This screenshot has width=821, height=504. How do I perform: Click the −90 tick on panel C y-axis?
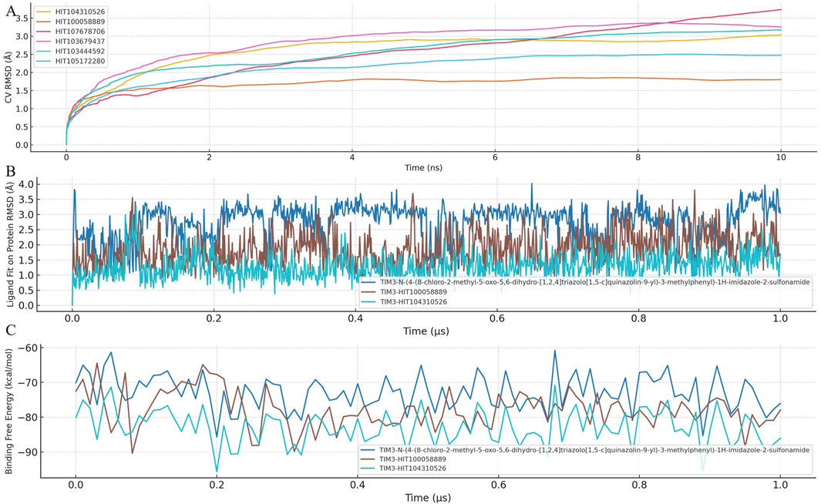click(27, 452)
